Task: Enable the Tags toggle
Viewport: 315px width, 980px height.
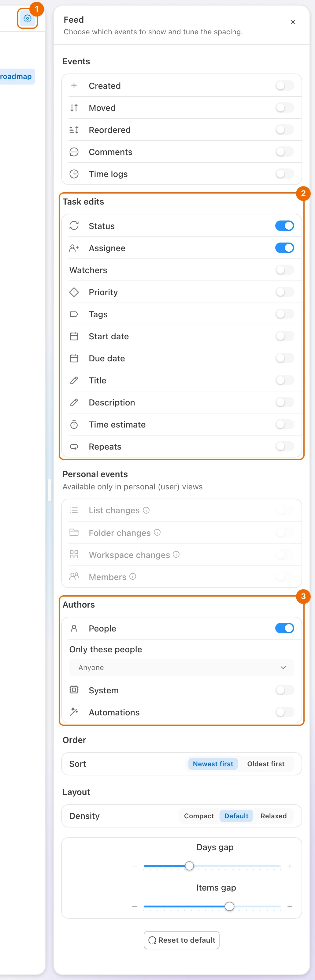Action: tap(285, 314)
